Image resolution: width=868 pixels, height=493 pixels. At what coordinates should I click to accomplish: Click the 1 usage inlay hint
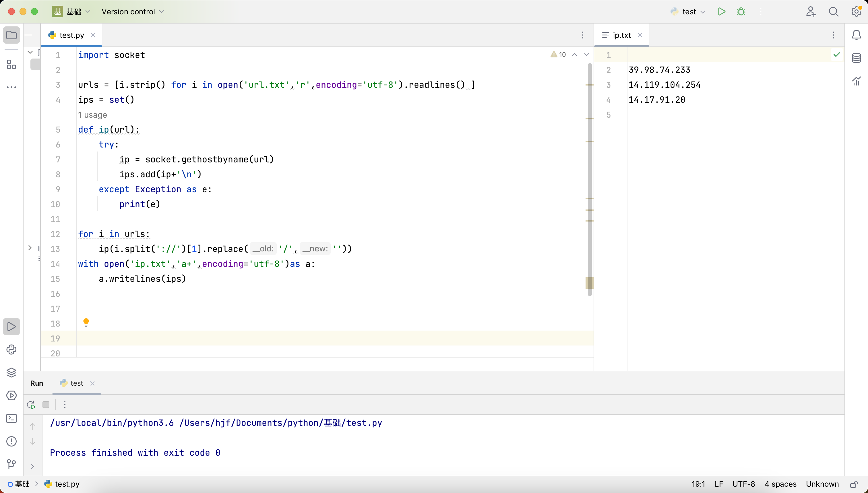click(x=92, y=115)
